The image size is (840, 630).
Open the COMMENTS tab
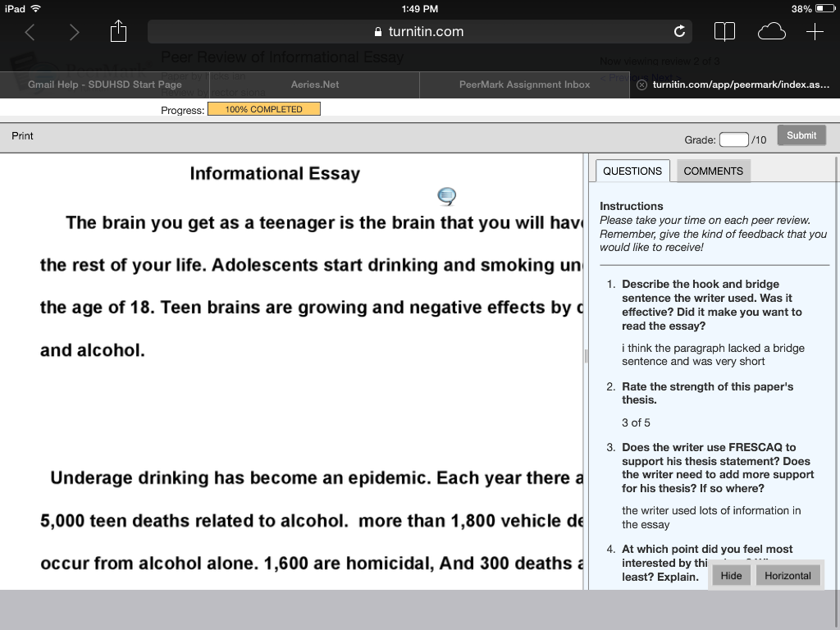(713, 171)
